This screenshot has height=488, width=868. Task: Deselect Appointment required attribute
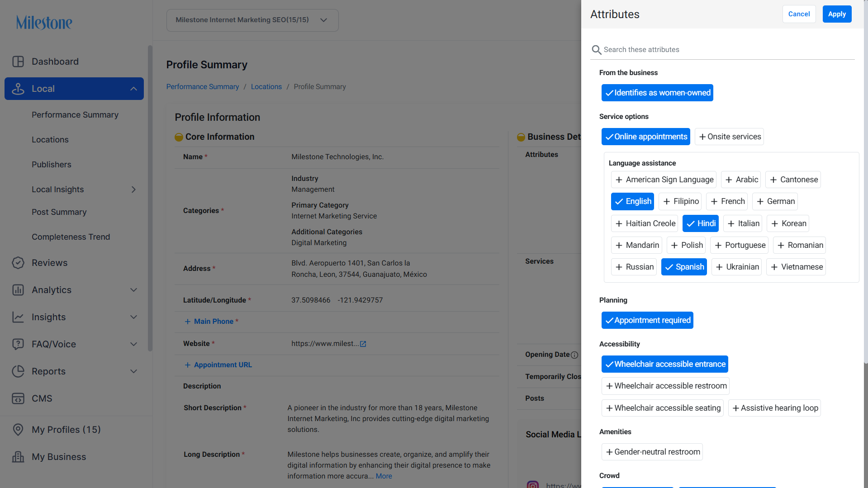click(x=647, y=320)
